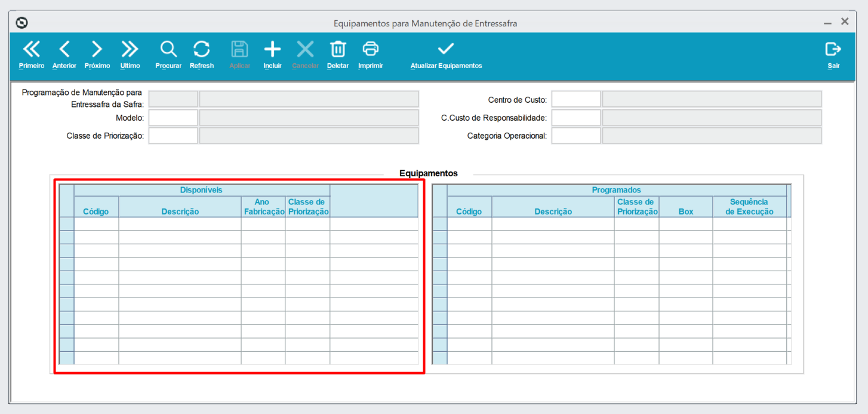Select first row selector in Disponíveis grid
The height and width of the screenshot is (414, 868).
(67, 223)
